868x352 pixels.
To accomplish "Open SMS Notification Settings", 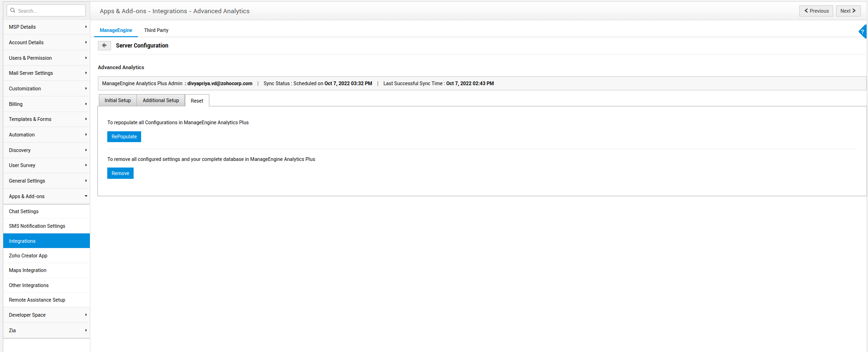I will 47,226.
